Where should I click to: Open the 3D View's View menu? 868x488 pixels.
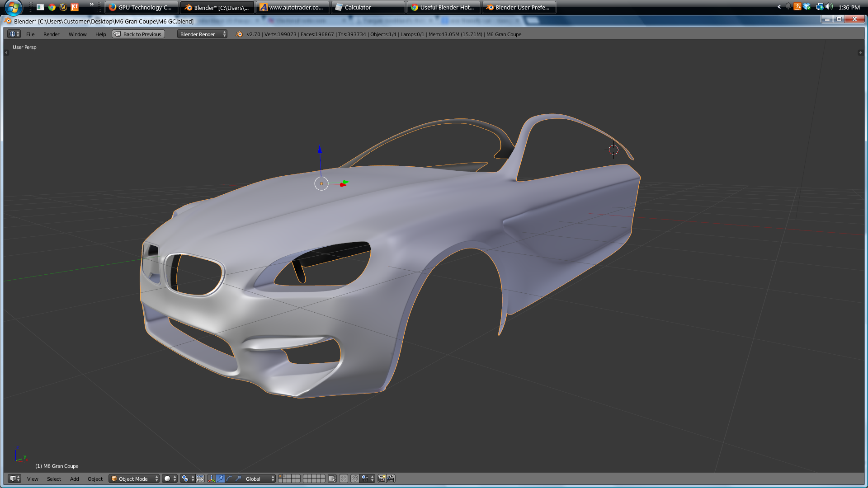(x=33, y=479)
